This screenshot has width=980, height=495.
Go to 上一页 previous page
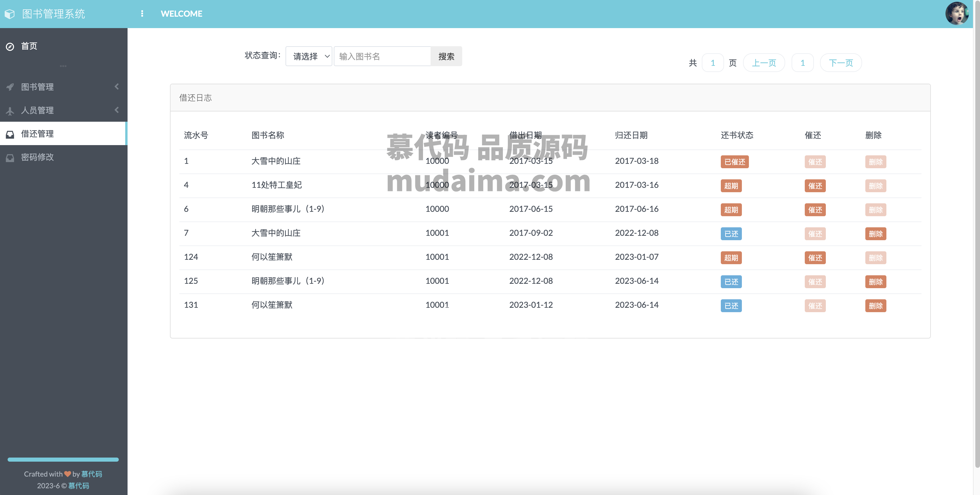(764, 63)
